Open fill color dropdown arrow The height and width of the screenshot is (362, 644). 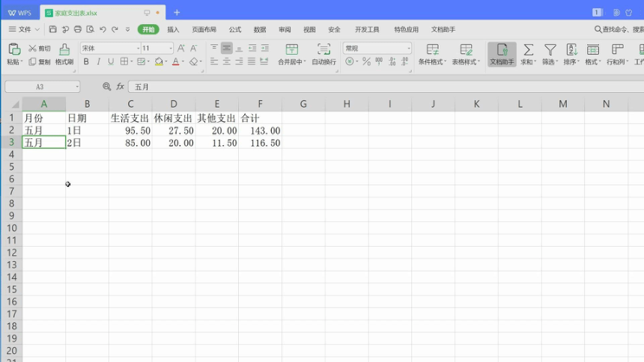tap(166, 62)
